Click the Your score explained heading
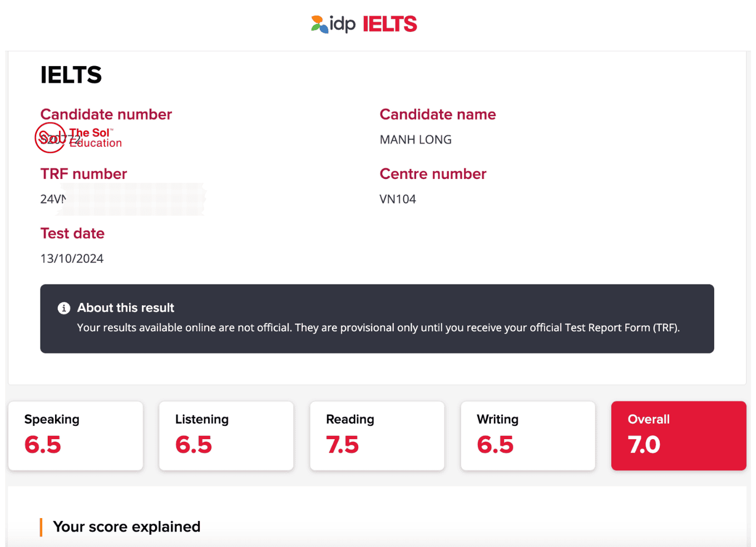Viewport: 756px width, 547px height. point(127,527)
